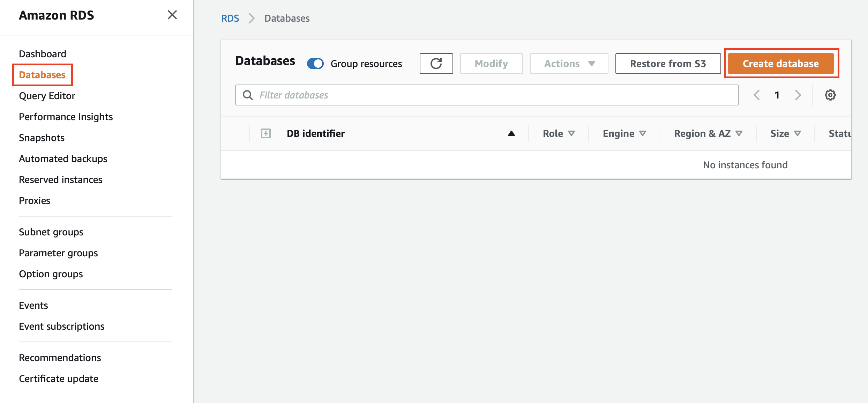
Task: Sort by DB identifier ascending arrow
Action: [x=511, y=133]
